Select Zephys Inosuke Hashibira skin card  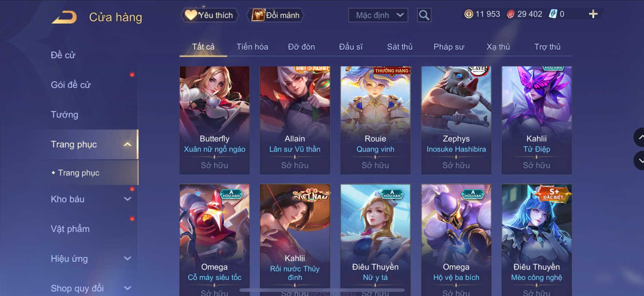click(456, 120)
